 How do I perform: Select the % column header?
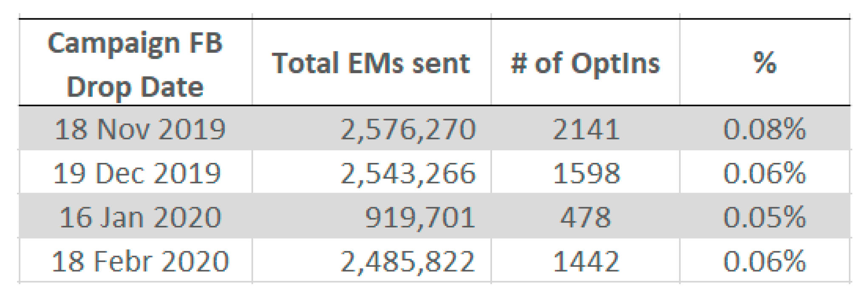tap(764, 63)
